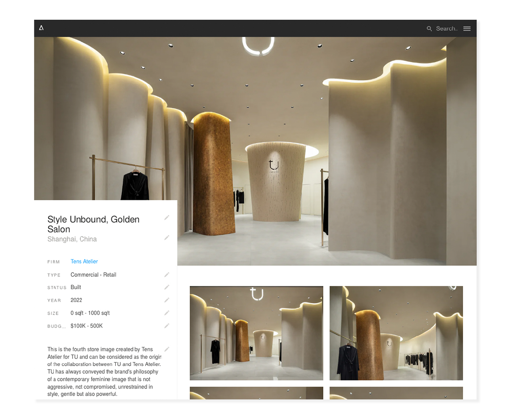Open the first gallery thumbnail with the hanging coat
The image size is (512, 420).
[x=256, y=333]
